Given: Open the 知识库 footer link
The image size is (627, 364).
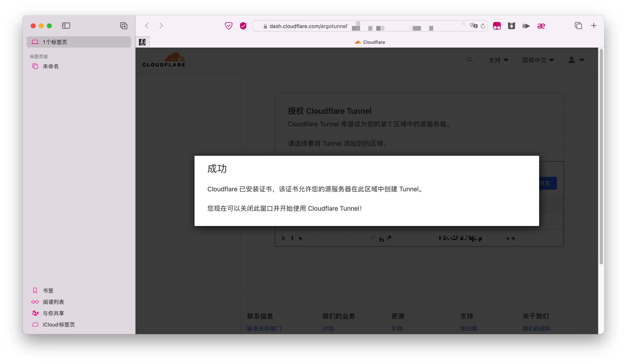Looking at the screenshot, I should click(x=469, y=328).
